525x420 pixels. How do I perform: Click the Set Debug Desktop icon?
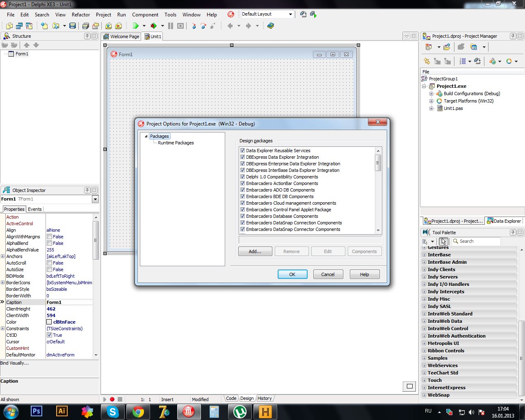pyautogui.click(x=313, y=14)
